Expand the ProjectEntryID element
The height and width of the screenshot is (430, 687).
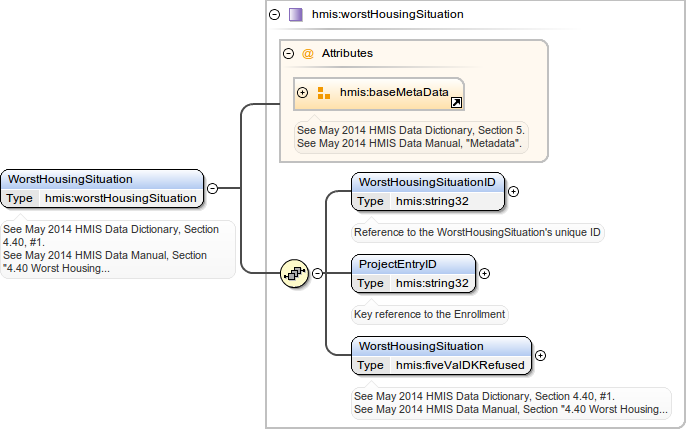tap(484, 273)
